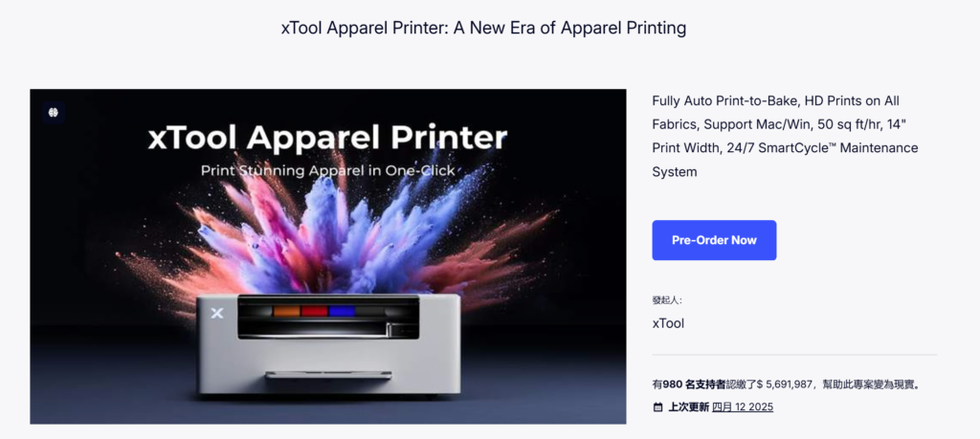
Task: Click the colorful powder explosion in the hero image
Action: click(338, 237)
